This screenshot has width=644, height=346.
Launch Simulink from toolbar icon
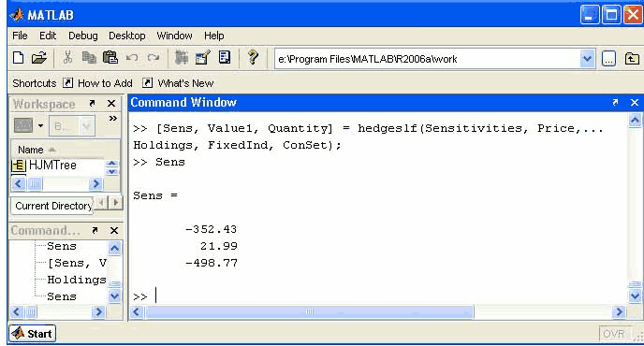coord(182,57)
